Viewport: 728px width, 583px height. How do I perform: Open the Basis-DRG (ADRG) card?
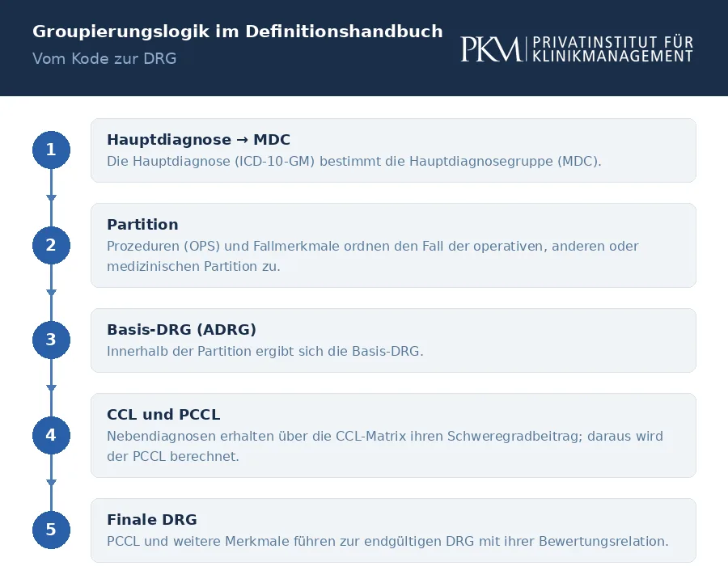(393, 340)
